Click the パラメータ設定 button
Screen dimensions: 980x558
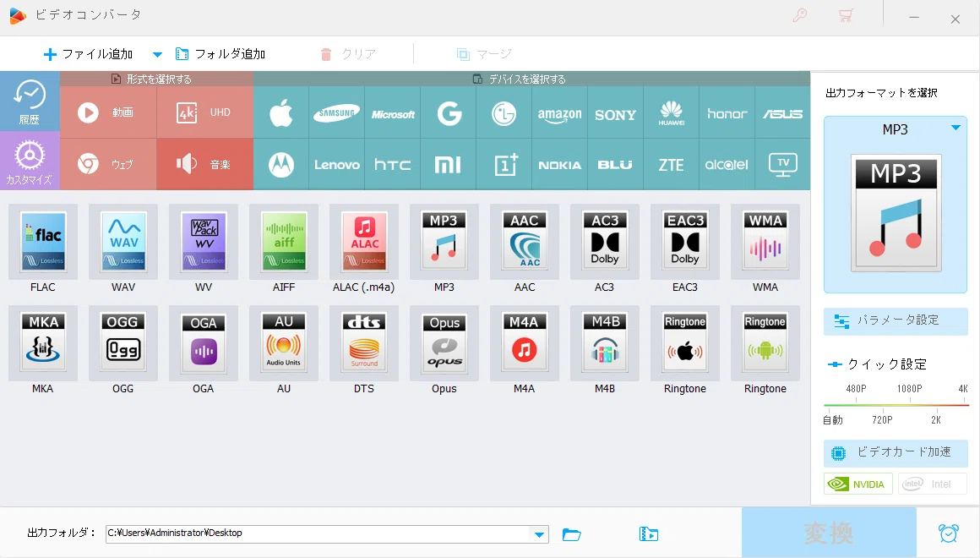coord(896,321)
